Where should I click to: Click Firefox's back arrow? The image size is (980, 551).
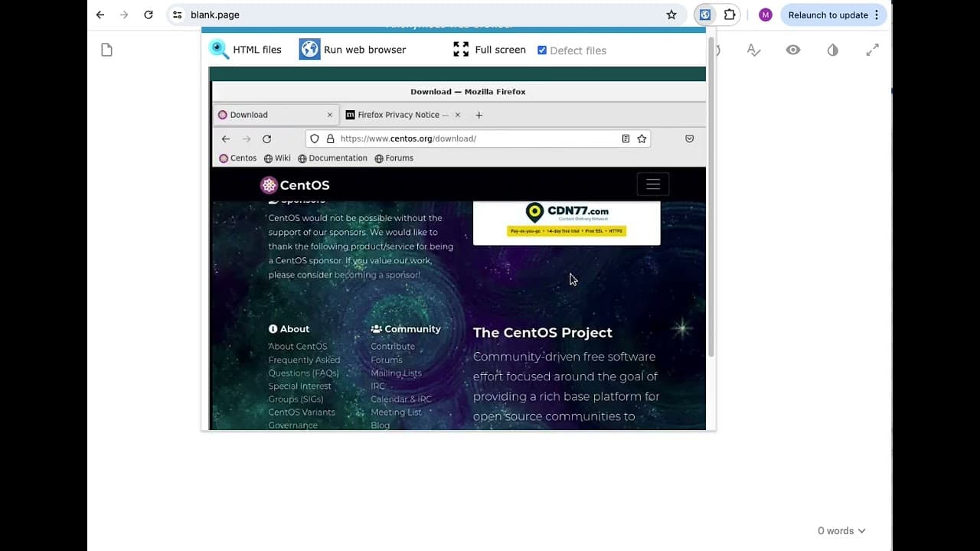pos(226,139)
